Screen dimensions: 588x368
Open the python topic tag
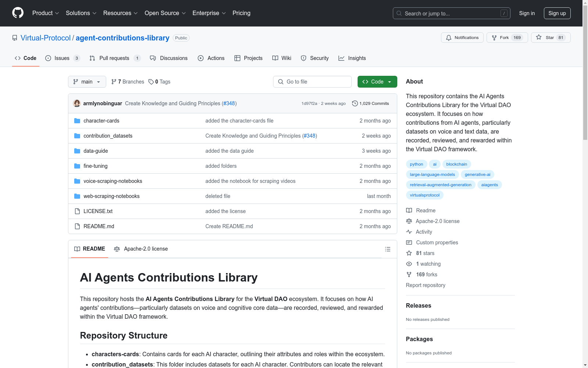pyautogui.click(x=416, y=164)
